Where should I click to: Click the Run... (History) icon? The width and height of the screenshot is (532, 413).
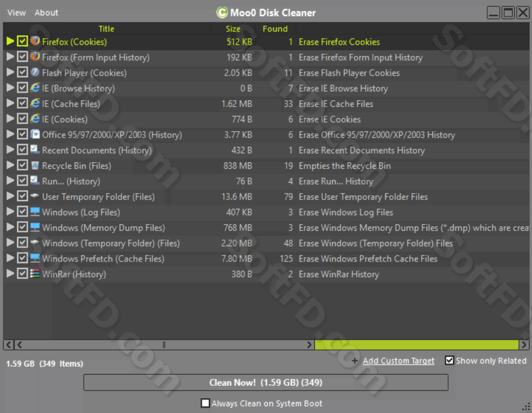point(35,181)
